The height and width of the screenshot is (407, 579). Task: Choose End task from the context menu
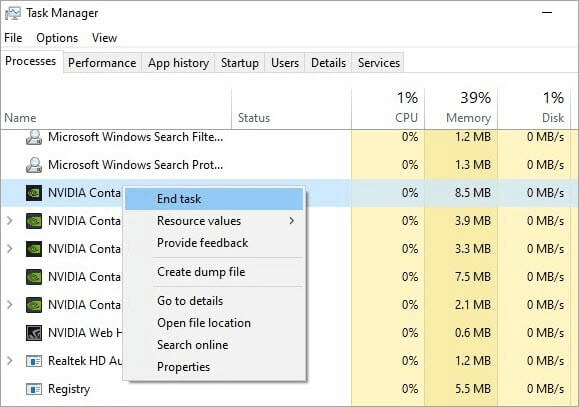(214, 199)
